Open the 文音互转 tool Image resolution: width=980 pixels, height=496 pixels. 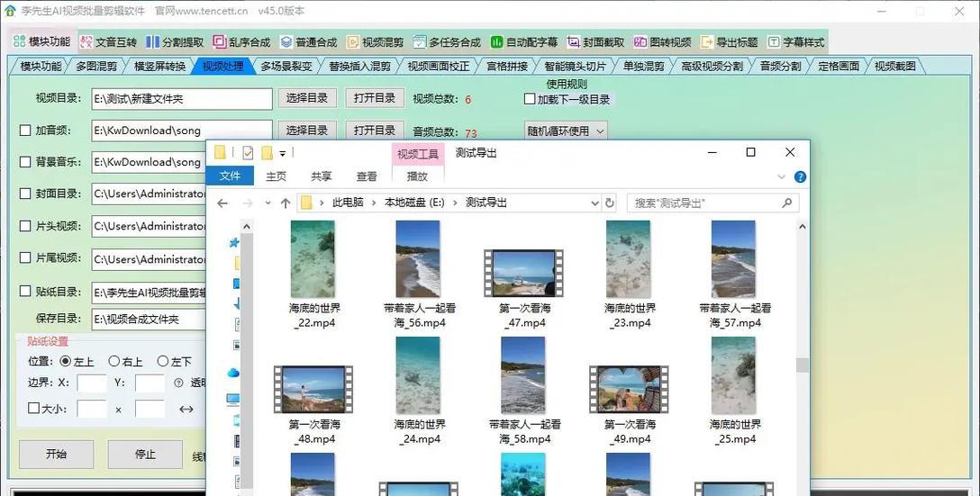109,41
